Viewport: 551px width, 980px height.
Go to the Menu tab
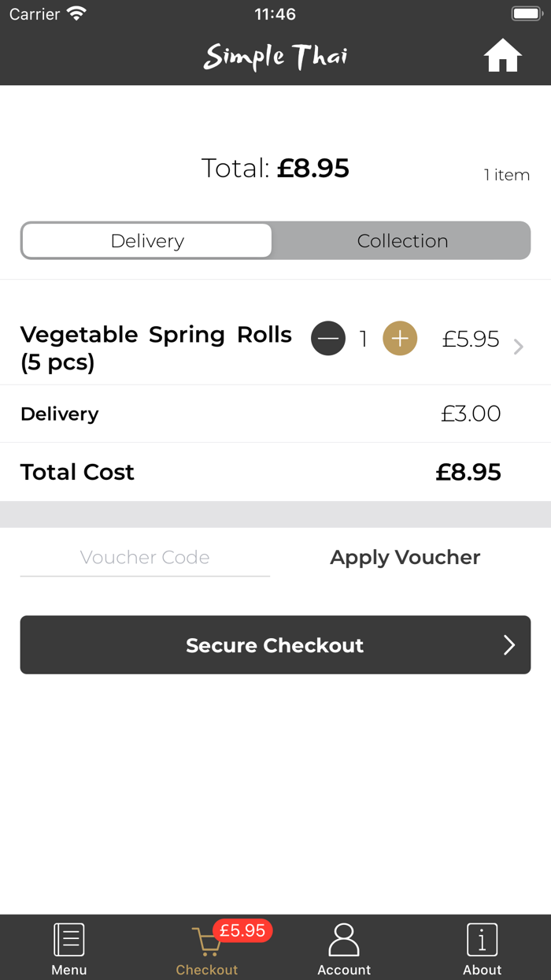(68, 948)
